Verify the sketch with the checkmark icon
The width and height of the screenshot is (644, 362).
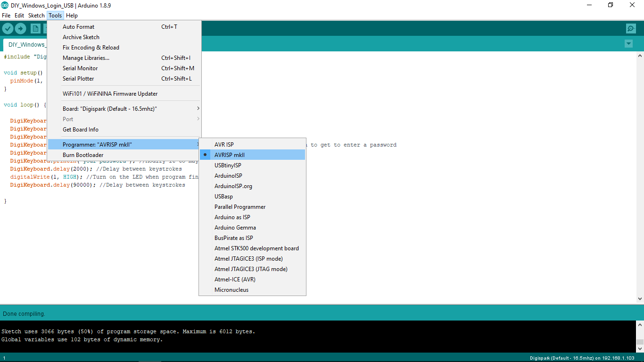click(8, 28)
